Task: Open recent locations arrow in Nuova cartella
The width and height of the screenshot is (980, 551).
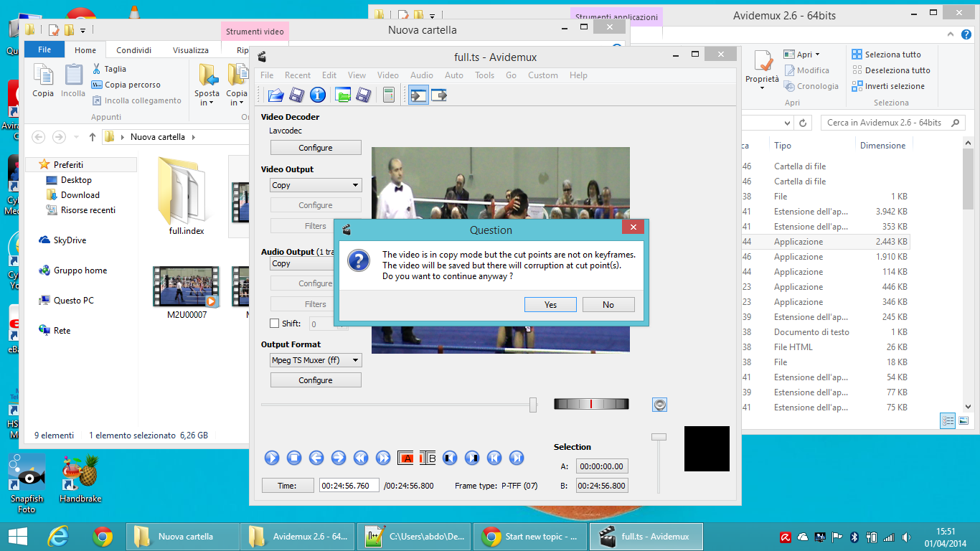Action: 76,137
